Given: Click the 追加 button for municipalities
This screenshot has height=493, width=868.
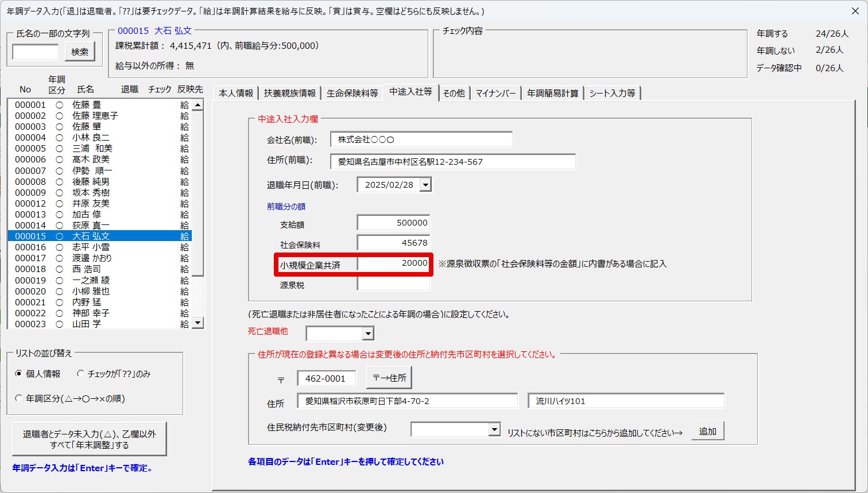Looking at the screenshot, I should coord(707,431).
